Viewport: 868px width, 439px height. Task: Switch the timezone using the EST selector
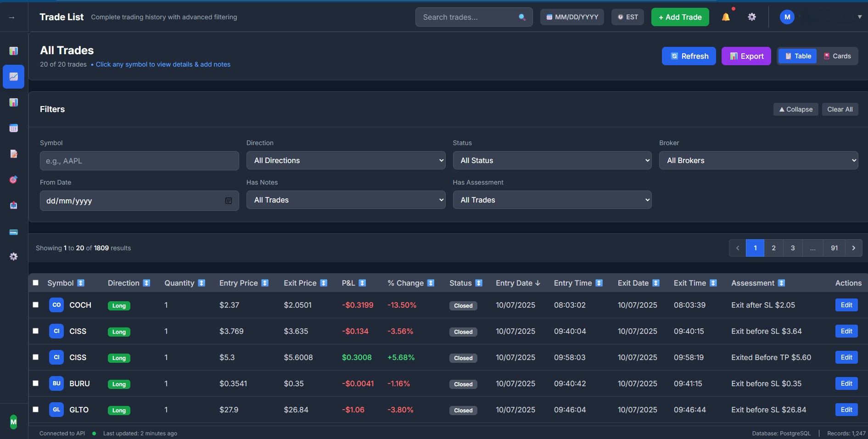click(627, 17)
